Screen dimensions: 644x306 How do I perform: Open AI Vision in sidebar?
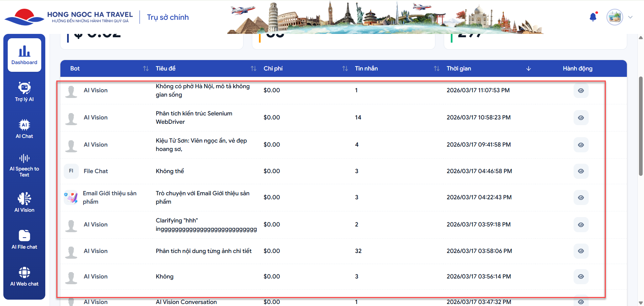coord(24,202)
